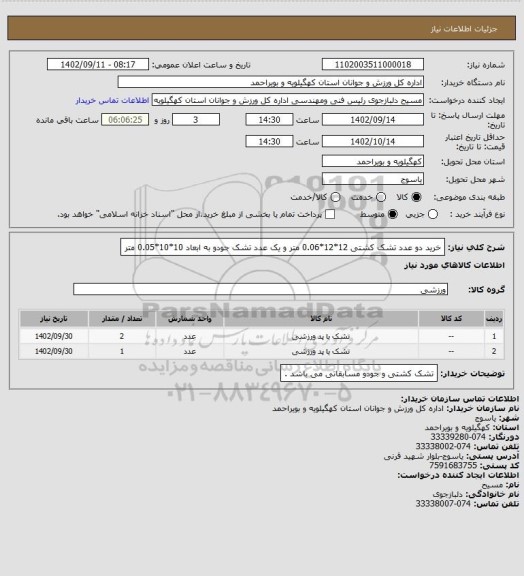Click the buyer organization name field
524x576 pixels.
270,82
